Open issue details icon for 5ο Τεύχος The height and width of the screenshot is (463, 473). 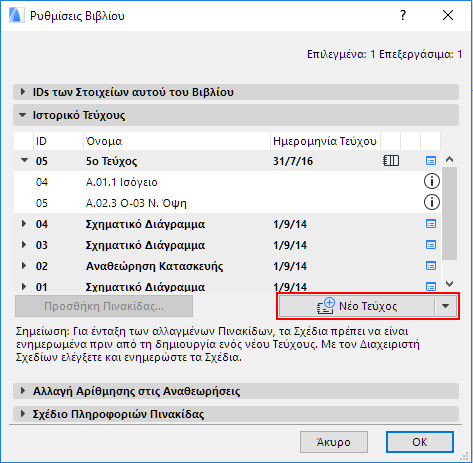(x=431, y=161)
